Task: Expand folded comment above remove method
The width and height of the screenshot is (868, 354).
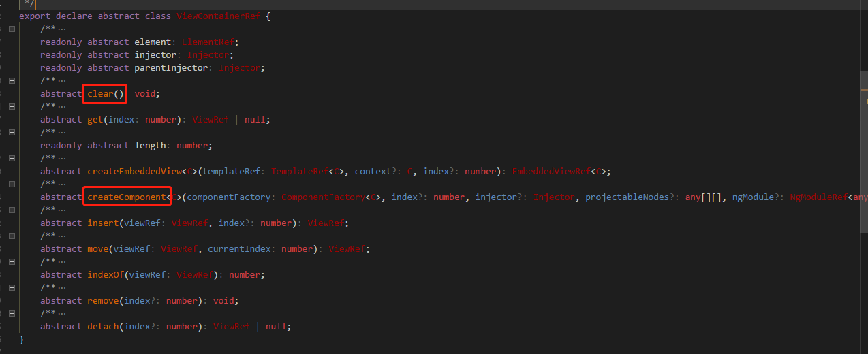Action: (12, 288)
